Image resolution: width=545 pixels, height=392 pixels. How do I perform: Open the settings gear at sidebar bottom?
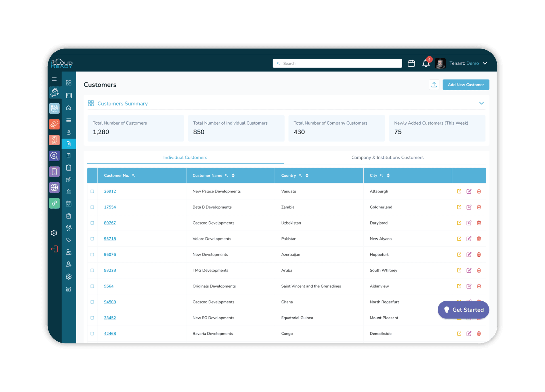(x=54, y=233)
